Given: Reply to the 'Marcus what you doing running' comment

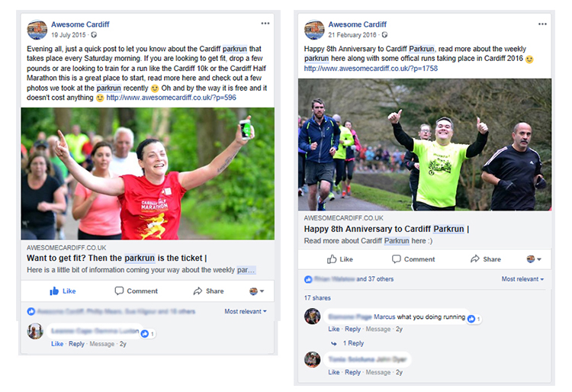Looking at the screenshot, I should pos(352,329).
